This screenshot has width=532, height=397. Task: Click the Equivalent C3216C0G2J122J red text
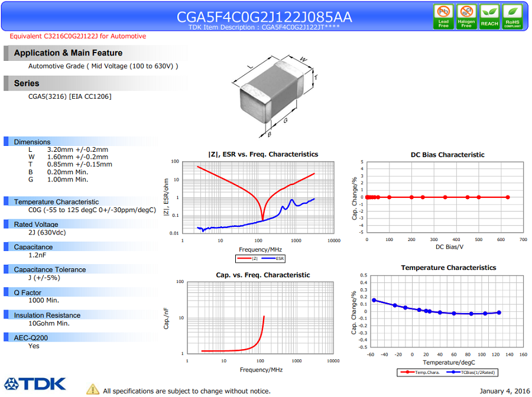point(77,36)
